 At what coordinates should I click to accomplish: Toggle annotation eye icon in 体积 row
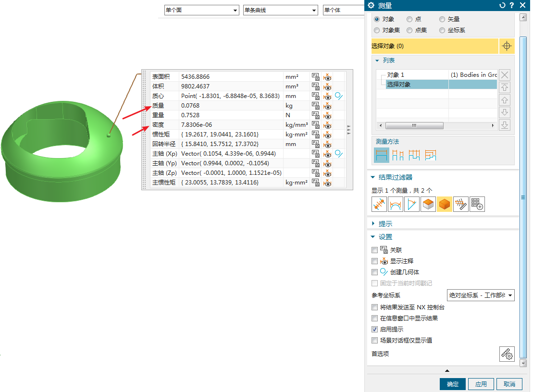tap(327, 86)
